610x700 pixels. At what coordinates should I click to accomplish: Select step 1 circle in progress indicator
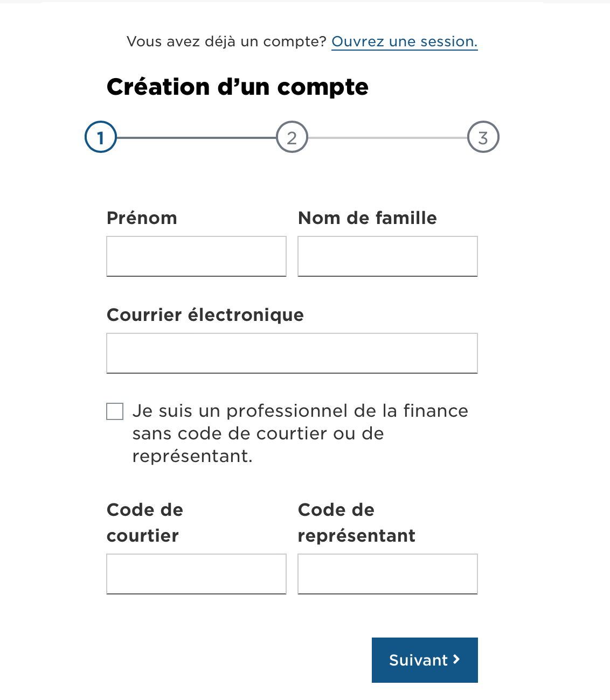(101, 137)
